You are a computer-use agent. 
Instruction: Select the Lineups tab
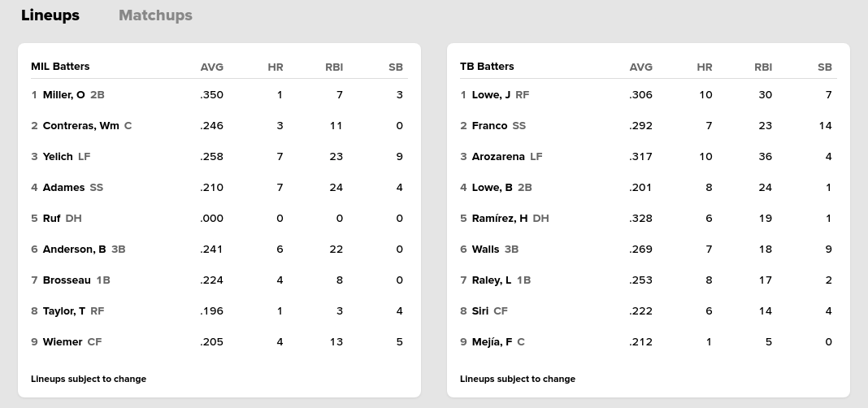coord(50,15)
